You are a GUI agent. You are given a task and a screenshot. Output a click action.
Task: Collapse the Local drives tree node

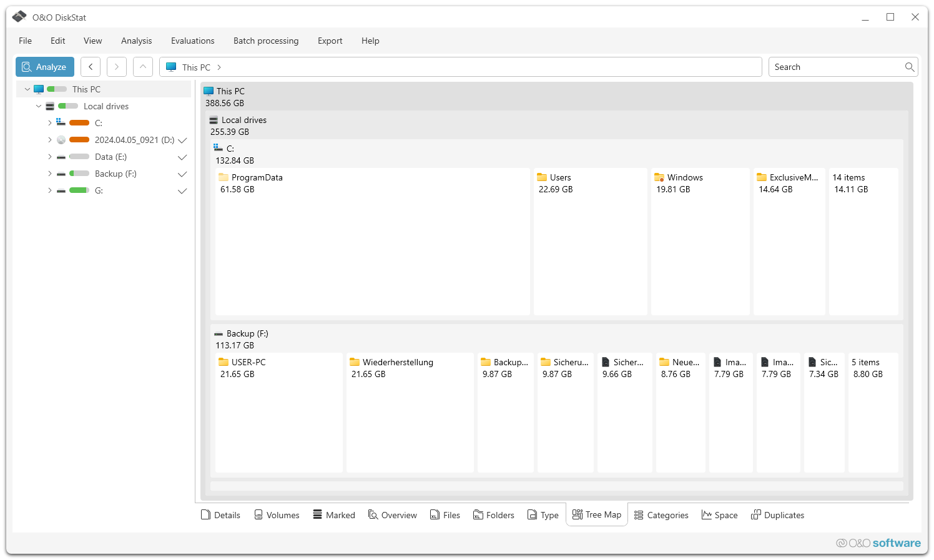tap(39, 106)
